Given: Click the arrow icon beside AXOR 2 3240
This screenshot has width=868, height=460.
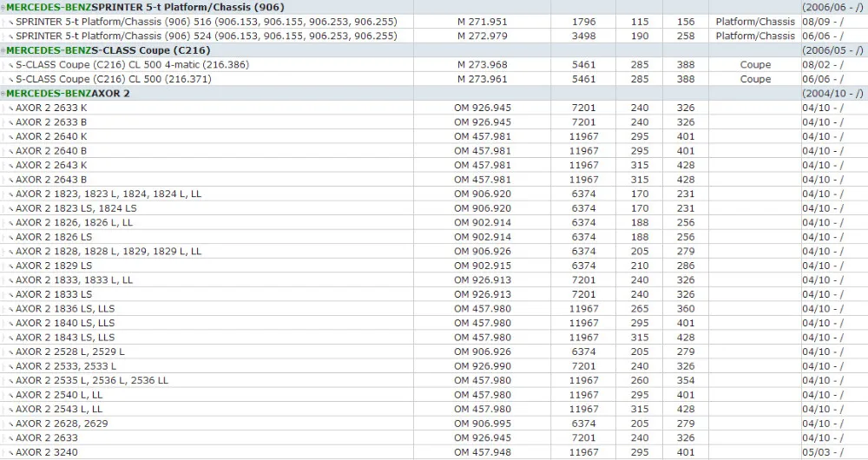Looking at the screenshot, I should [x=10, y=453].
